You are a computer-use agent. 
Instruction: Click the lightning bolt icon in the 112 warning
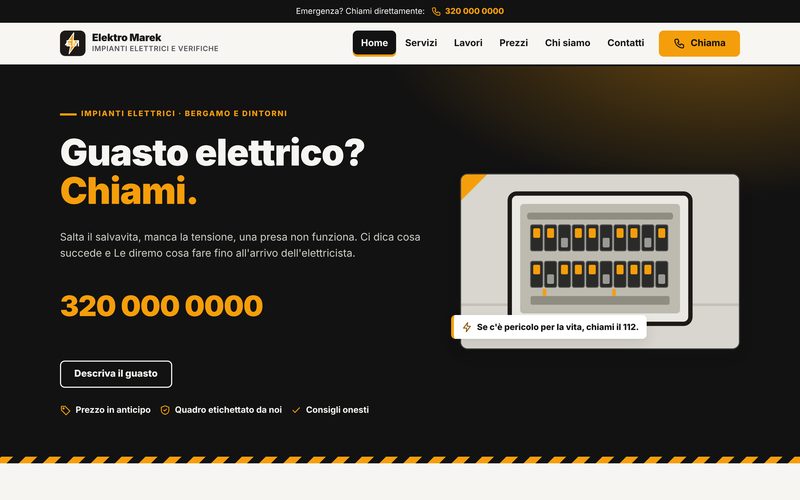tap(467, 327)
